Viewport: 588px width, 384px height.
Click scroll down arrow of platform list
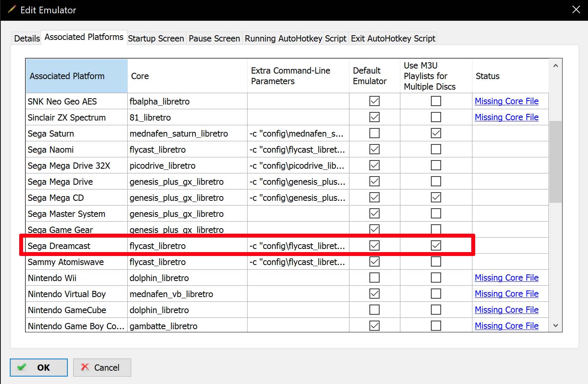[x=555, y=325]
